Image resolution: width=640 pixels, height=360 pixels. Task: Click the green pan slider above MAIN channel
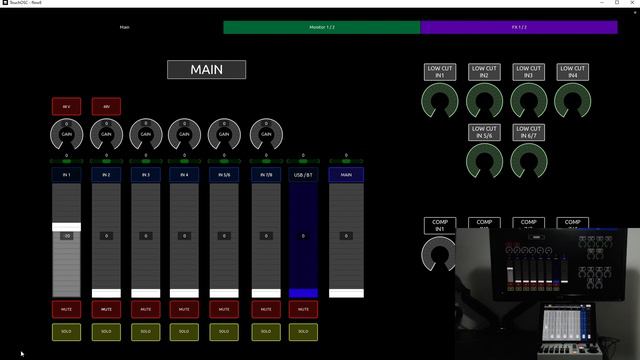click(x=346, y=161)
